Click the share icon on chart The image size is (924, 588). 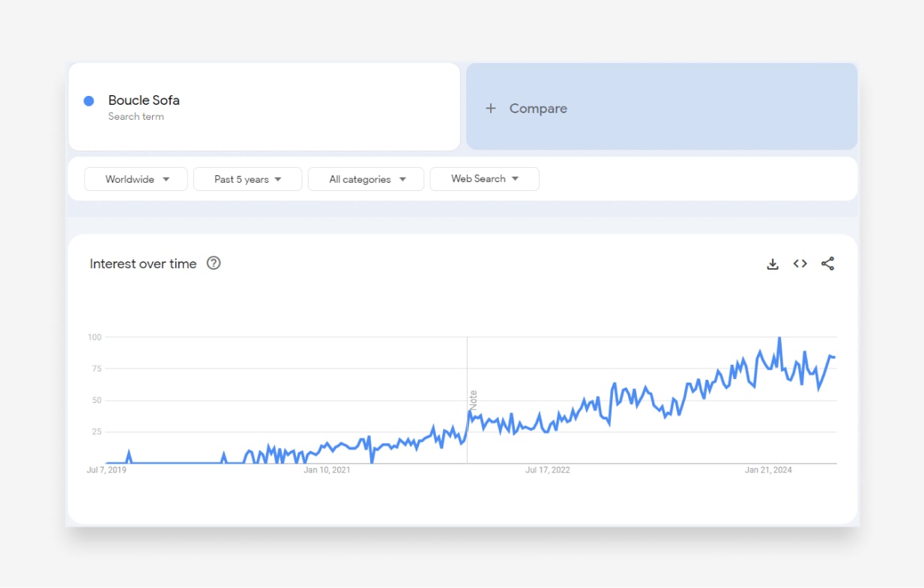click(827, 264)
